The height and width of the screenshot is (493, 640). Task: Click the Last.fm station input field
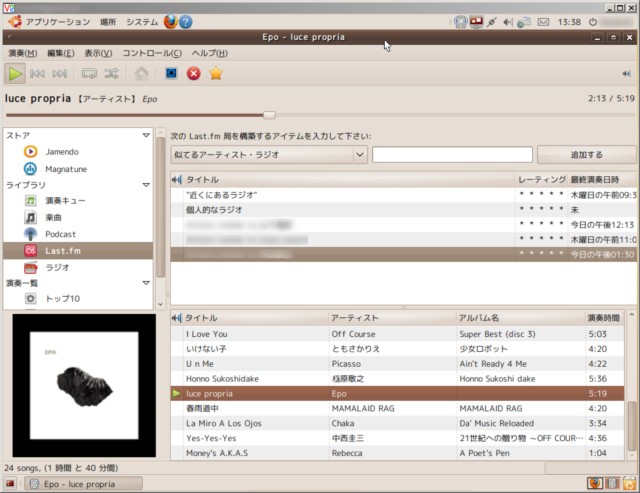click(x=452, y=155)
